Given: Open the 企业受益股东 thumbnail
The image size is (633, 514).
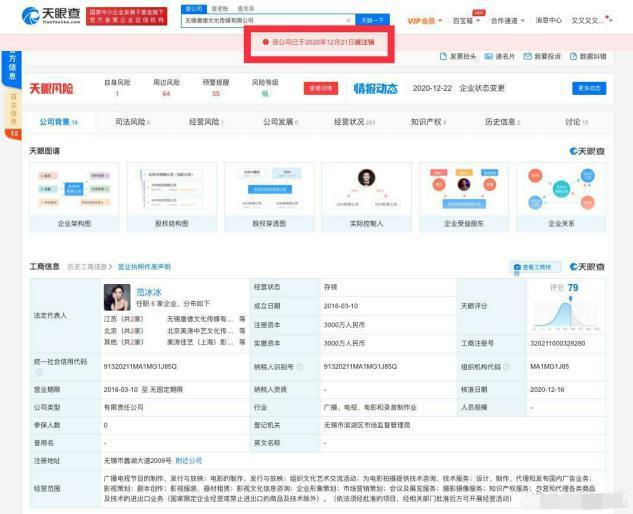Looking at the screenshot, I should pos(464,197).
